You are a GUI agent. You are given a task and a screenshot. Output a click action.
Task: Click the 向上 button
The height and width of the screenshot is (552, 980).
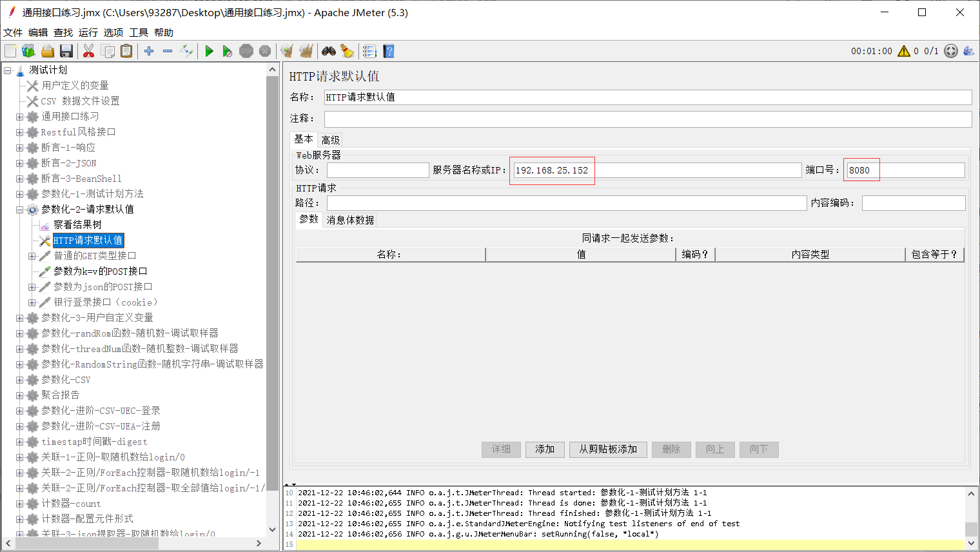point(715,449)
